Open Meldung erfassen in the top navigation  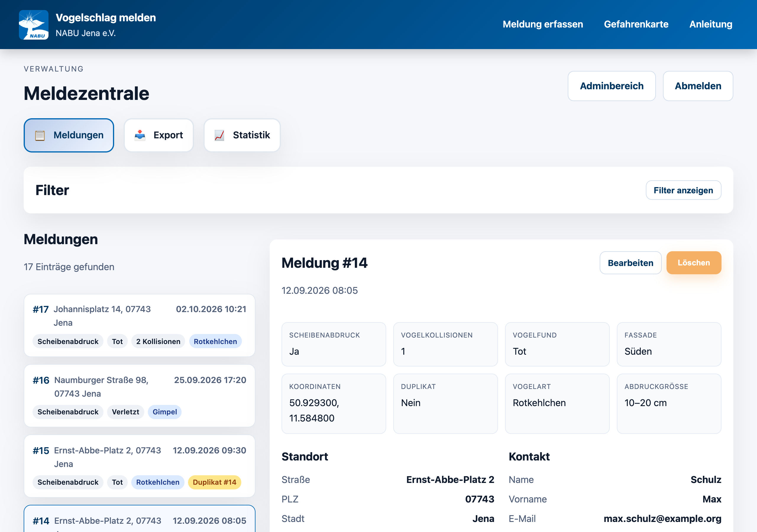(543, 25)
